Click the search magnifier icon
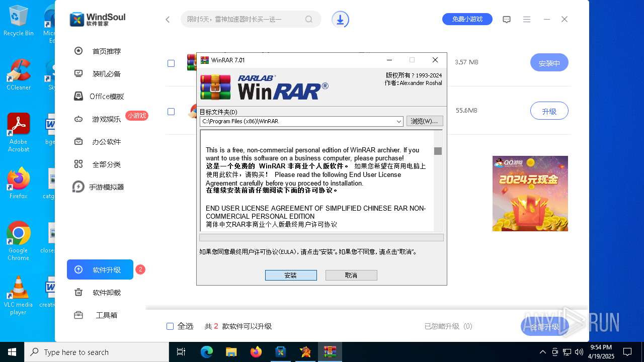Viewport: 644px width, 362px height. [309, 19]
